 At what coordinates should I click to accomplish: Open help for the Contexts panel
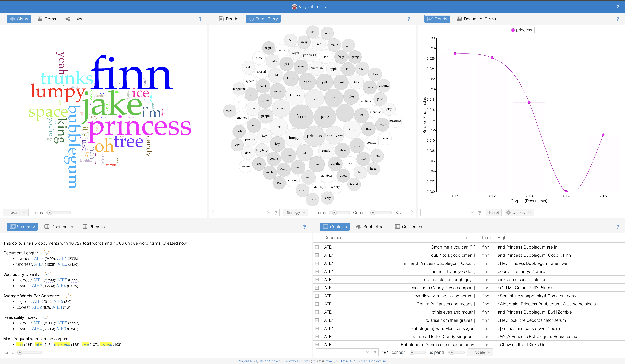pos(618,227)
